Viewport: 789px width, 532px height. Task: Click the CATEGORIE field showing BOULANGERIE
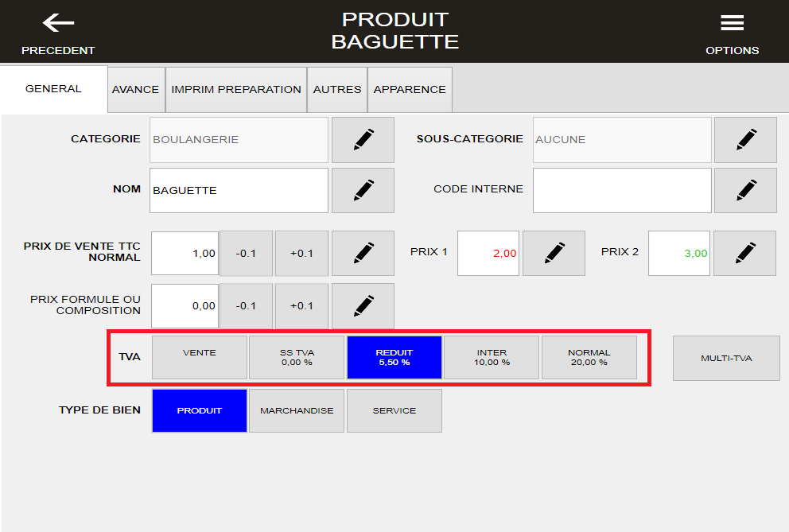point(239,140)
